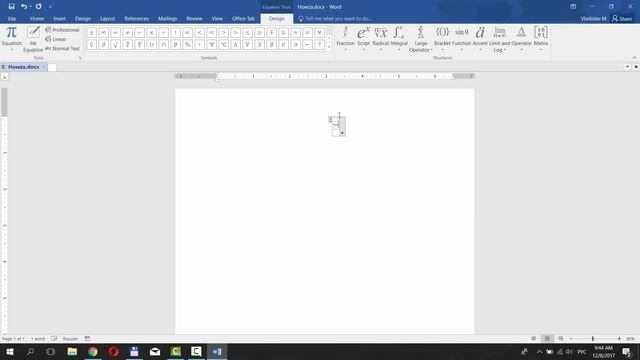Open spelling and proofing check status
This screenshot has height=360, width=640.
pyautogui.click(x=54, y=339)
